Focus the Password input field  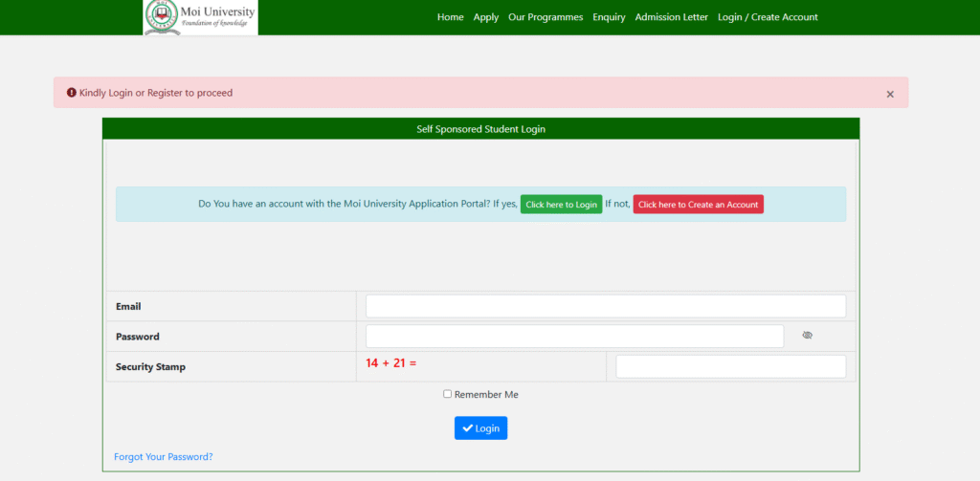pyautogui.click(x=574, y=336)
